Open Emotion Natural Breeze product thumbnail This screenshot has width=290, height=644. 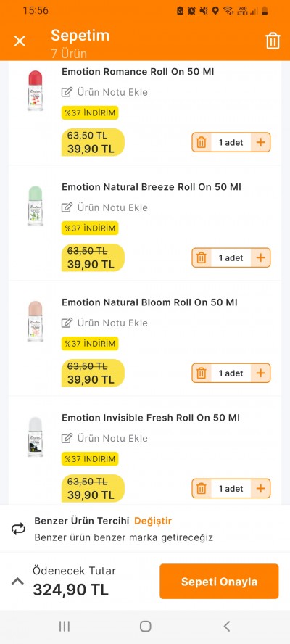point(36,206)
